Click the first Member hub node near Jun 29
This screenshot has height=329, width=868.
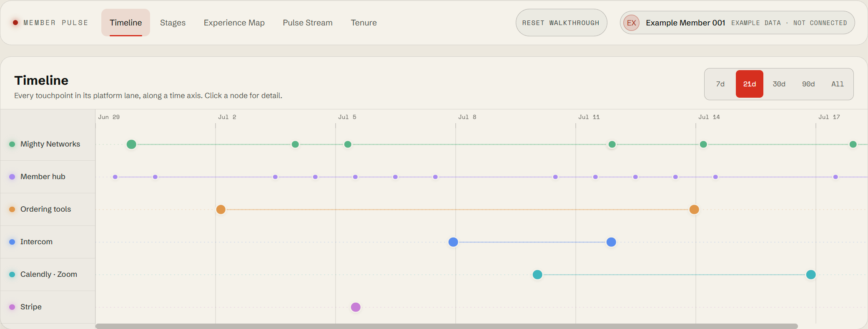tap(115, 177)
